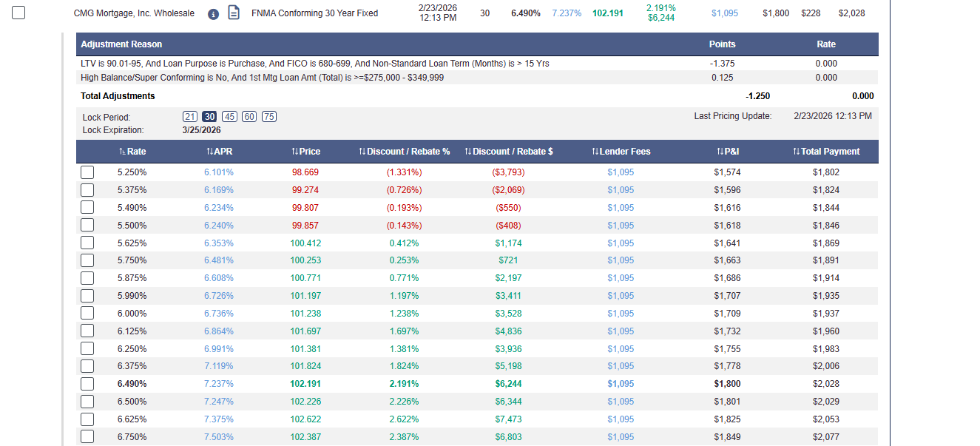Open the document icon next to CMG Mortgage
Viewport: 980px width, 446px height.
coord(234,13)
